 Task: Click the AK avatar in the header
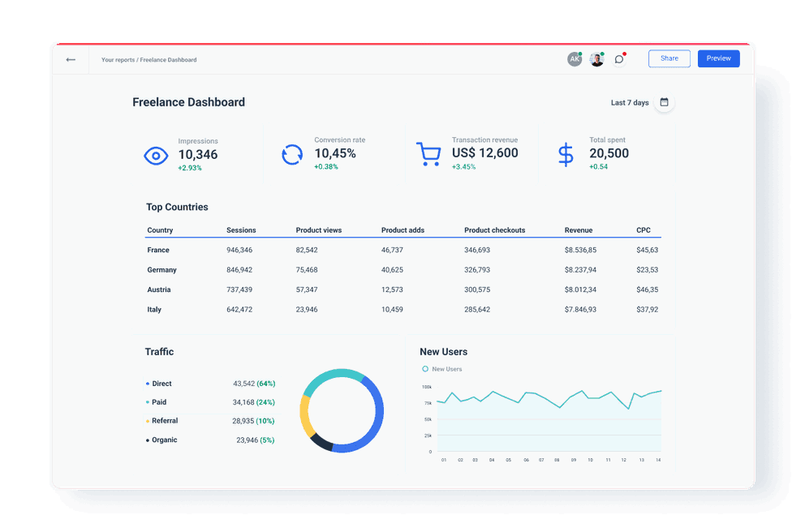(575, 58)
